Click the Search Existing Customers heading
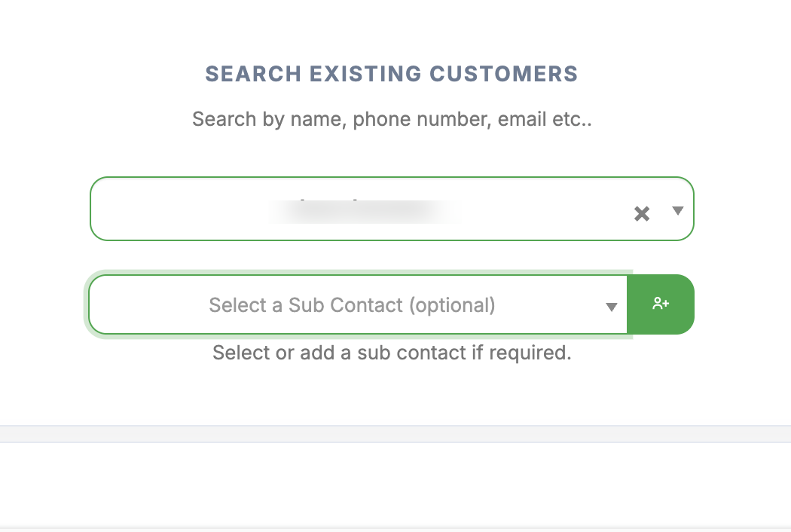Viewport: 791px width, 532px height. click(391, 74)
